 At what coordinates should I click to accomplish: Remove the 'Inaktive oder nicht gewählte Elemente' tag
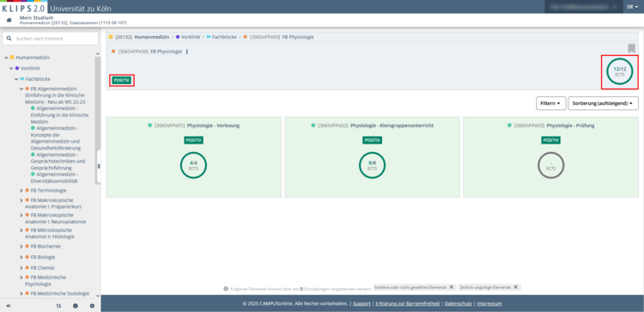click(x=451, y=287)
